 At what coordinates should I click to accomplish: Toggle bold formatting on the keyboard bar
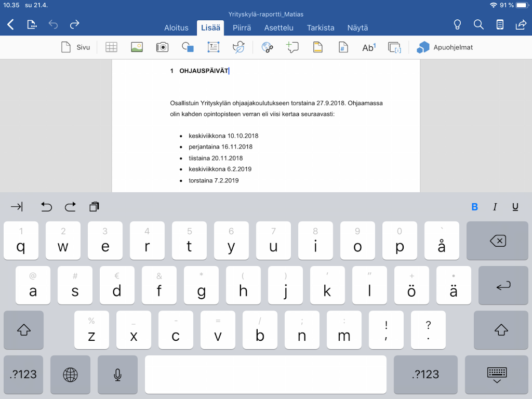click(474, 207)
